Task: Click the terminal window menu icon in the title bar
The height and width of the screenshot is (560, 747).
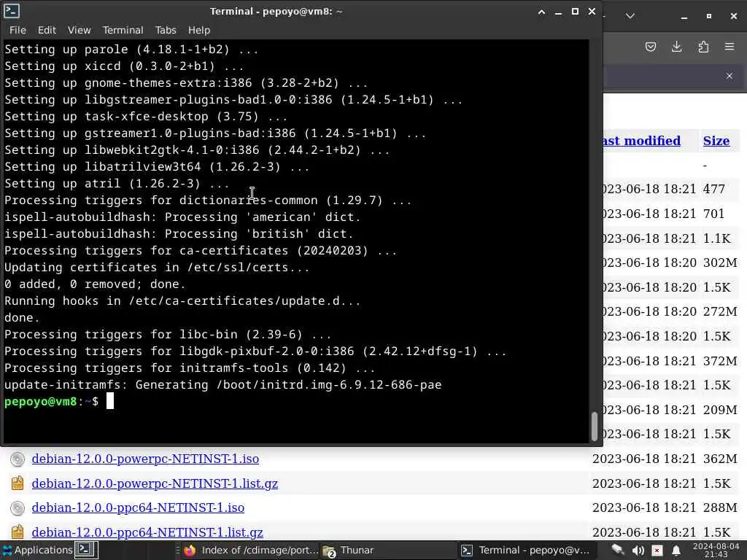Action: tap(12, 10)
